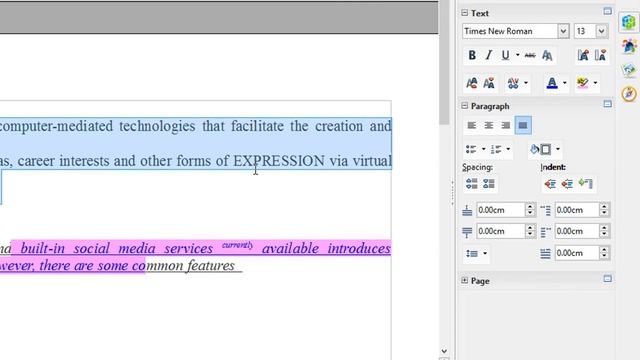Open sidebar Gallery tab
Screen dimensions: 640x360
tap(629, 70)
